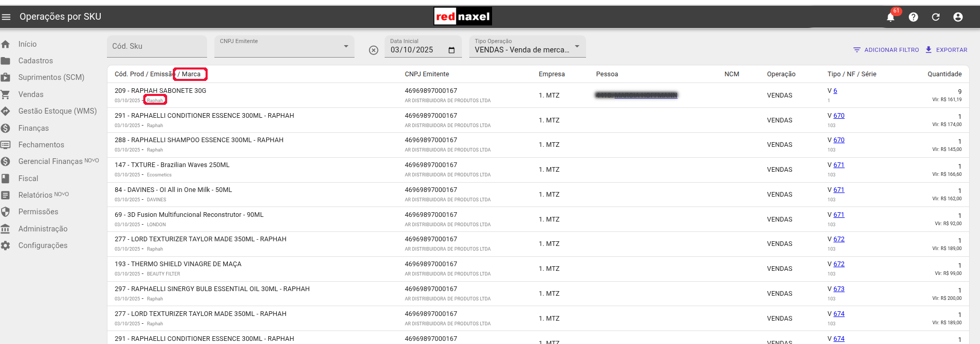The image size is (980, 344).
Task: Clear CNPJ Emitente with circled X icon
Action: [374, 50]
